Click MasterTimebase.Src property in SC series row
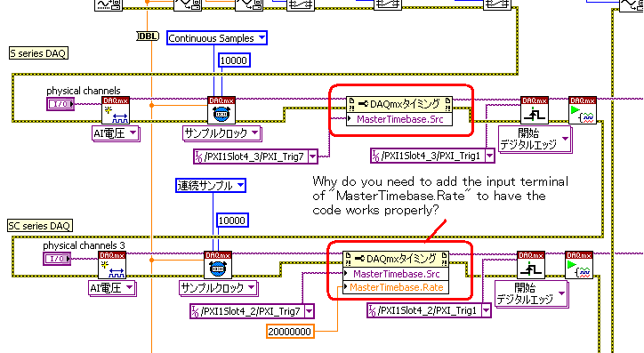 [x=396, y=274]
